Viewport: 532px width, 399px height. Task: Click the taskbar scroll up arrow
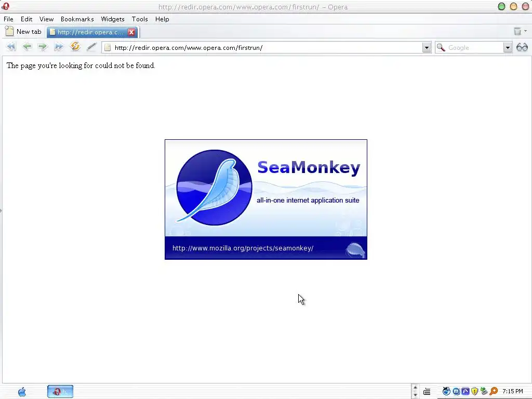415,388
